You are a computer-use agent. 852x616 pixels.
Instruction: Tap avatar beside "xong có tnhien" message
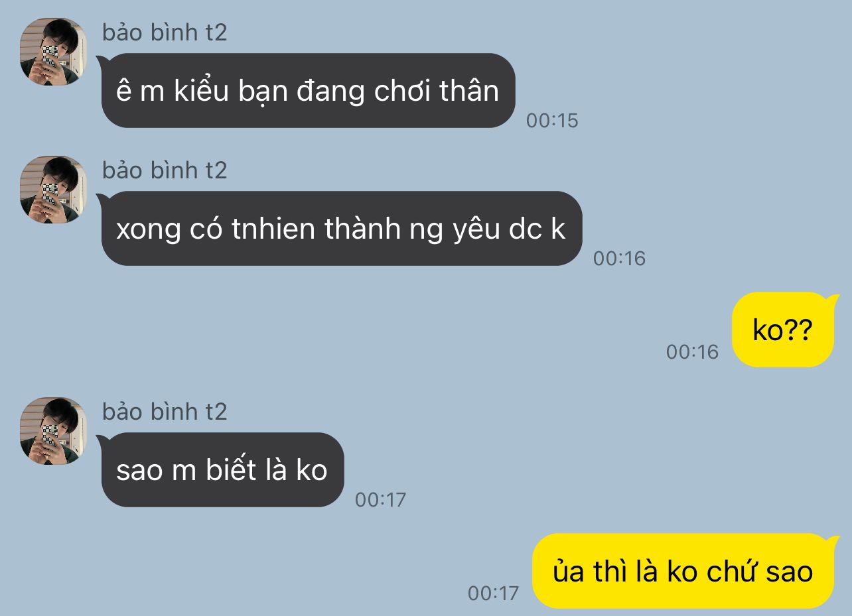[x=53, y=190]
